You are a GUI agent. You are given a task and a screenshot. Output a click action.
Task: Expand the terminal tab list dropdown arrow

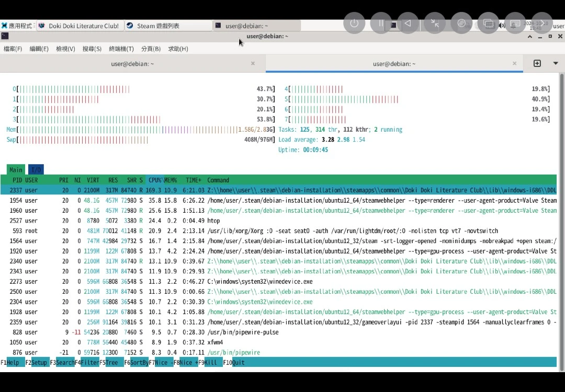(x=555, y=63)
